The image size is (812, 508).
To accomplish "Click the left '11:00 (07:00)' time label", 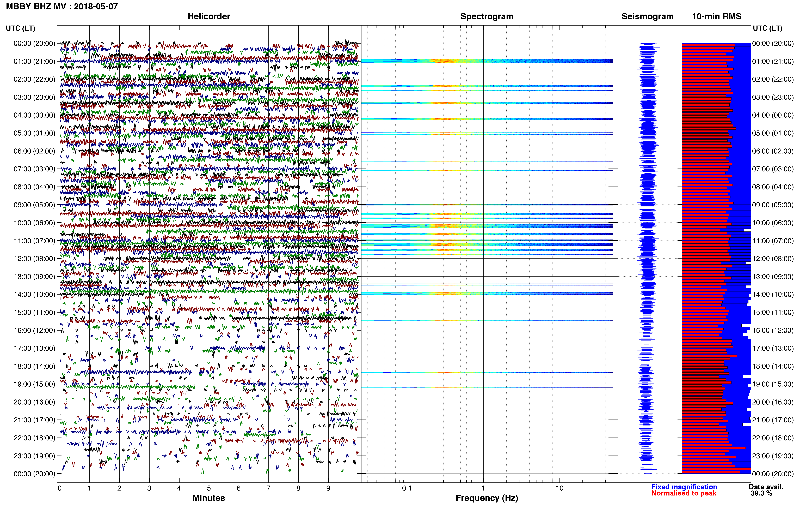I will click(x=34, y=241).
